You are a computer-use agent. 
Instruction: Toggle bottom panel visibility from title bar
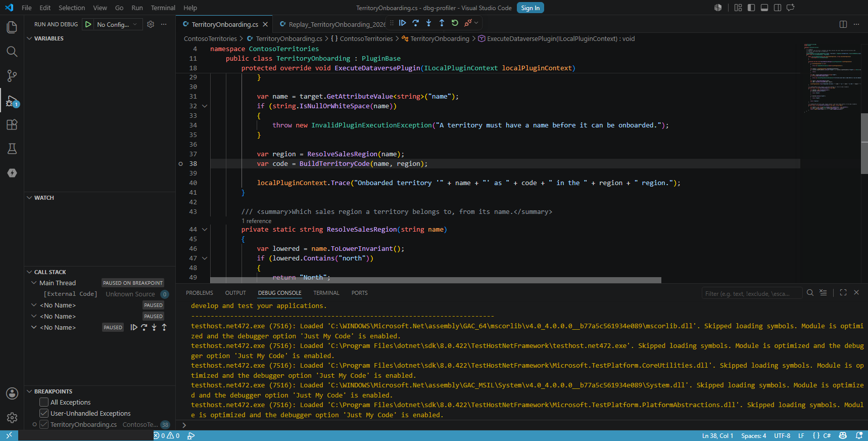(x=764, y=8)
